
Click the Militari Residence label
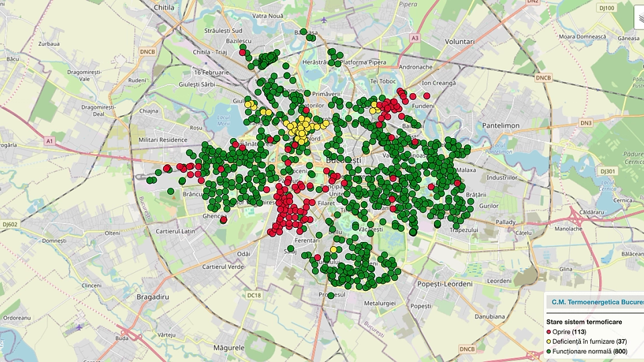(162, 139)
